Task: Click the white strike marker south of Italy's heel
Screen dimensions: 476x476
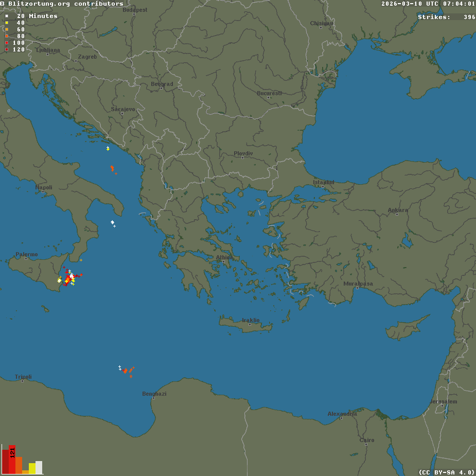Action: tap(112, 222)
